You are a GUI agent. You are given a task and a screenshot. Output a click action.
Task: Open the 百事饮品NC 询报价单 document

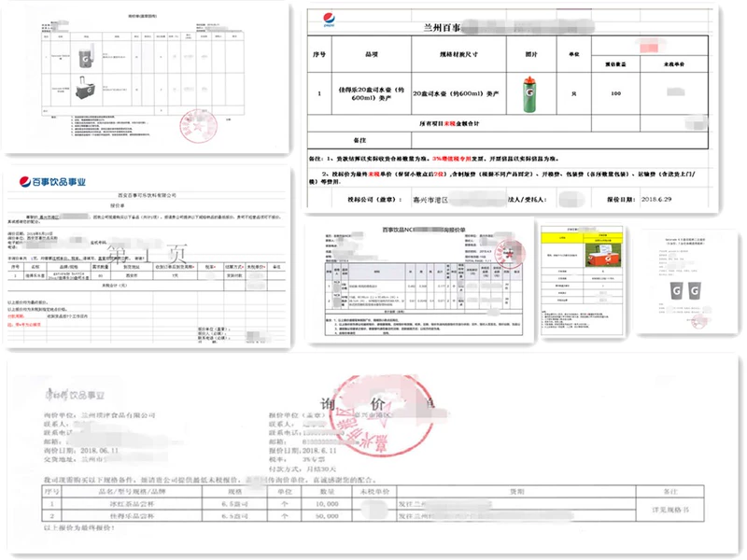point(419,281)
